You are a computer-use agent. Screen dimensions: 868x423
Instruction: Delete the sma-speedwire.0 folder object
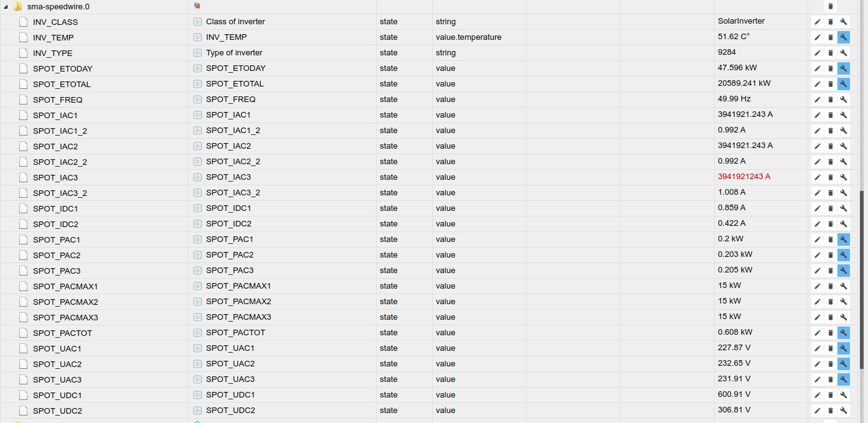point(830,6)
